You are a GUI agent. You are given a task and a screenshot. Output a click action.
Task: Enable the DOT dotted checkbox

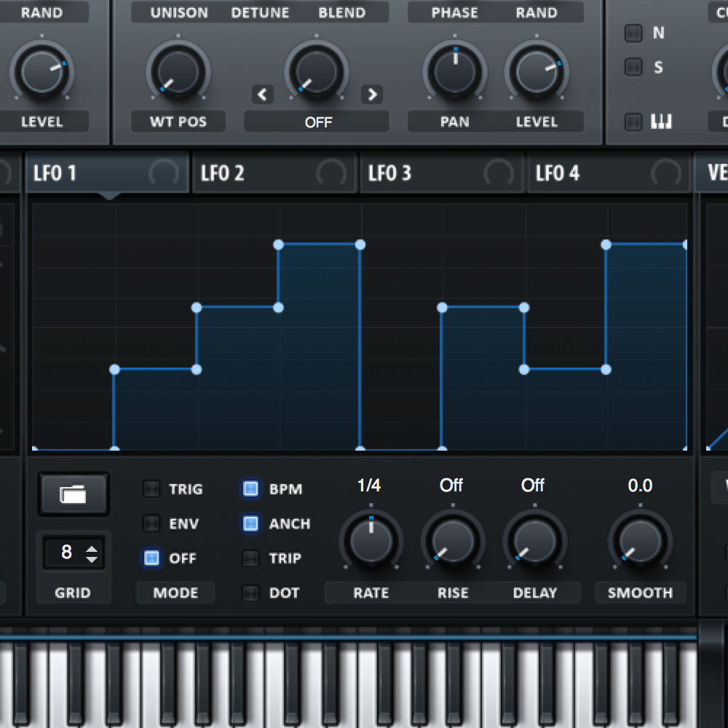(250, 593)
